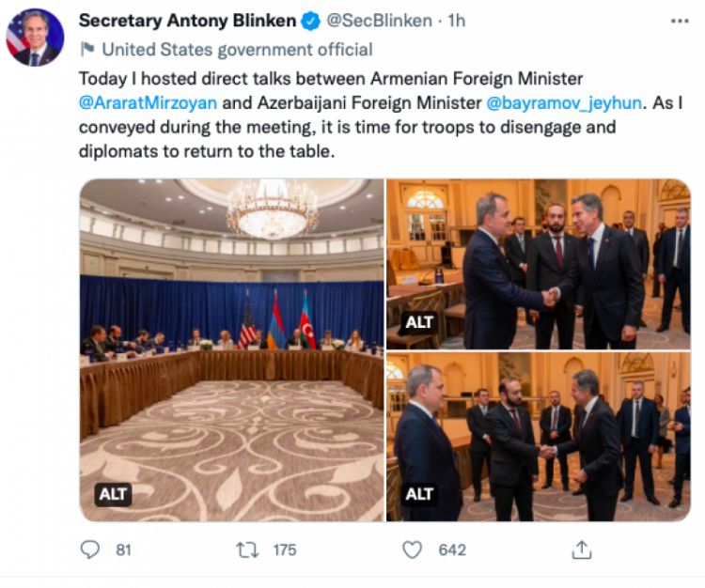Show ALT text on conference room photo

pyautogui.click(x=113, y=492)
